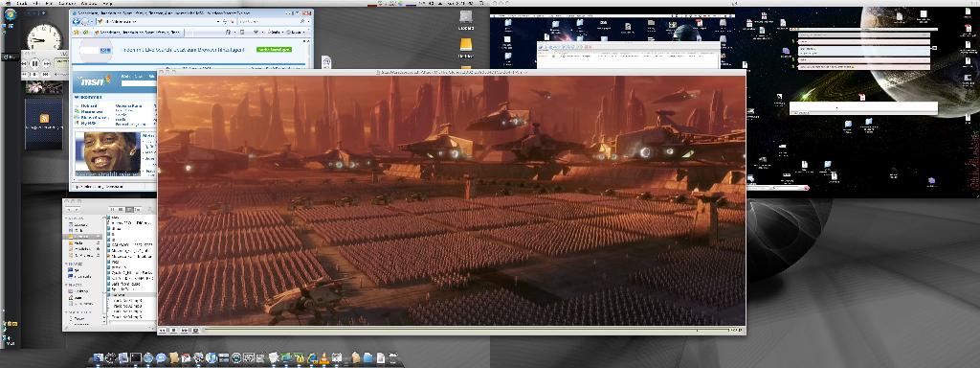The width and height of the screenshot is (980, 368).
Task: Toggle fullscreen button in the video player controls
Action: point(195,330)
